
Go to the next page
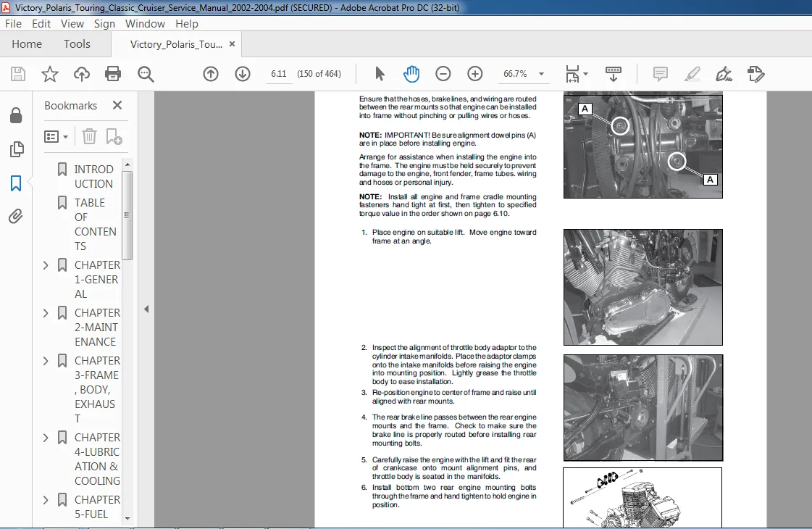click(x=243, y=74)
